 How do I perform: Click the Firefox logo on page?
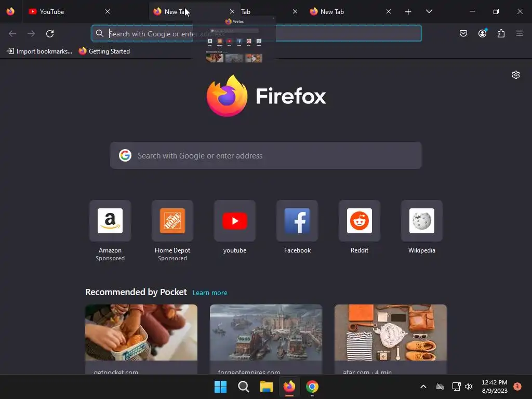[x=266, y=96]
